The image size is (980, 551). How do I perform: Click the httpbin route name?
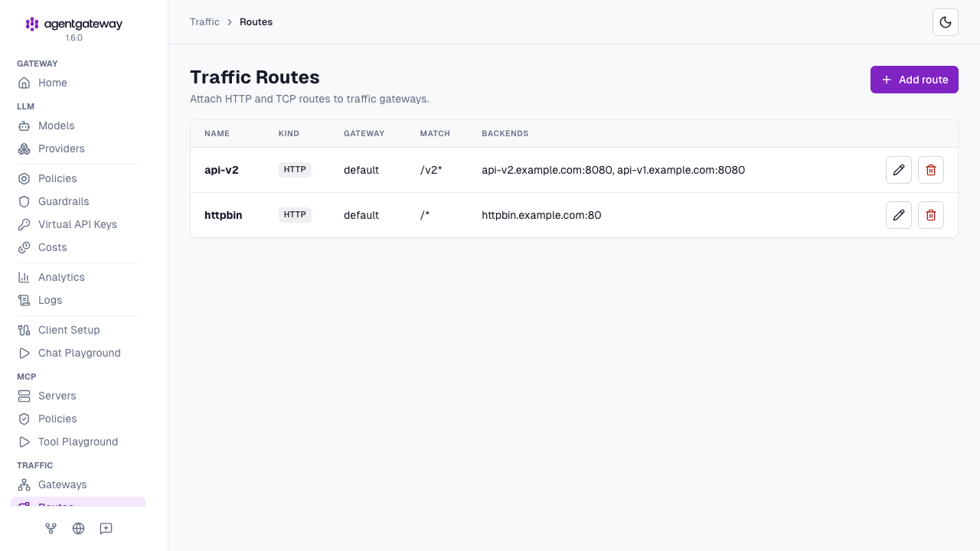pyautogui.click(x=224, y=215)
